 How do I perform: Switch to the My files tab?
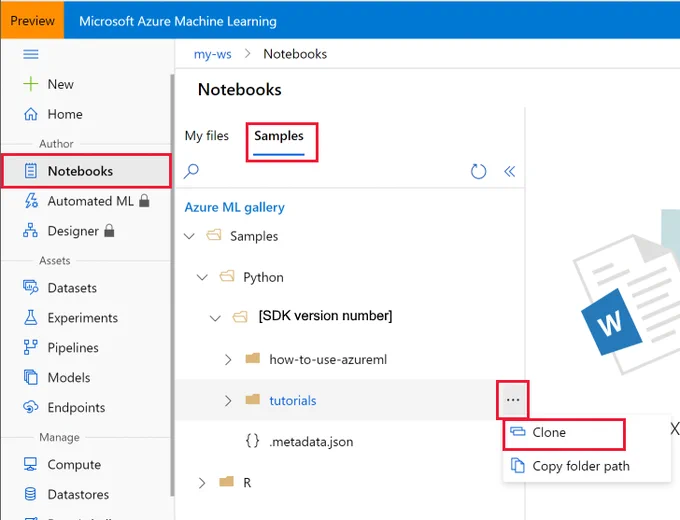point(207,136)
